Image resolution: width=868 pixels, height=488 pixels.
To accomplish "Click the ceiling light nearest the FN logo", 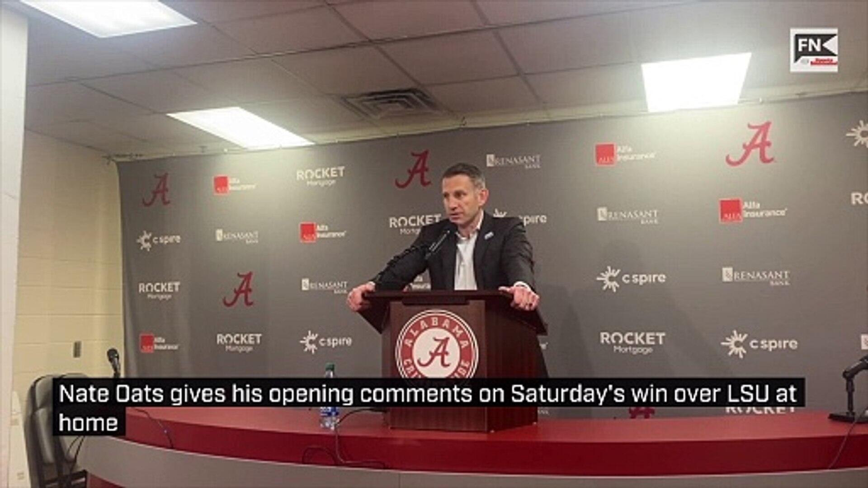I will coord(696,82).
